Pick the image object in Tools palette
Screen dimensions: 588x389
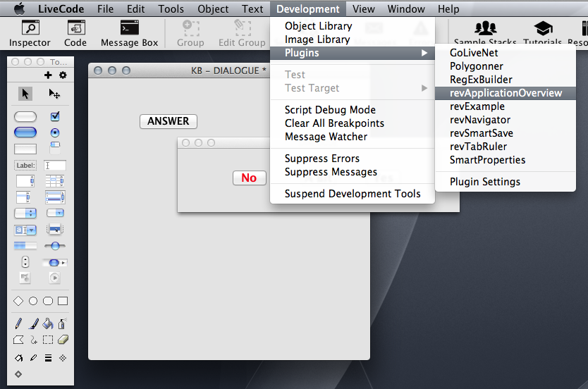coord(25,278)
